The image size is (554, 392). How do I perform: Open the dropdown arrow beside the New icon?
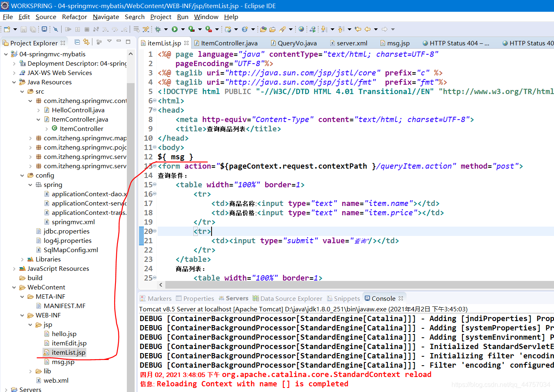tap(15, 29)
